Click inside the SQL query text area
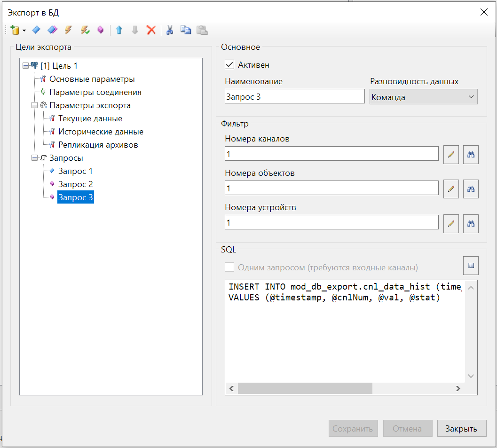 tap(345, 331)
